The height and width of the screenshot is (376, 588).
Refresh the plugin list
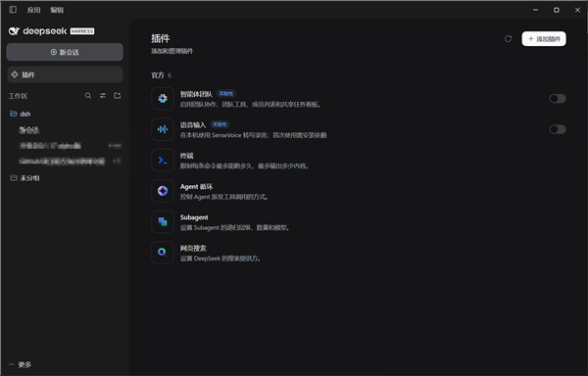point(508,38)
